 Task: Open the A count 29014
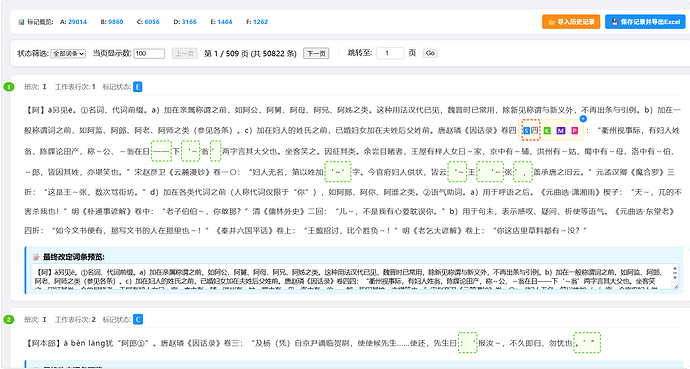pyautogui.click(x=77, y=22)
